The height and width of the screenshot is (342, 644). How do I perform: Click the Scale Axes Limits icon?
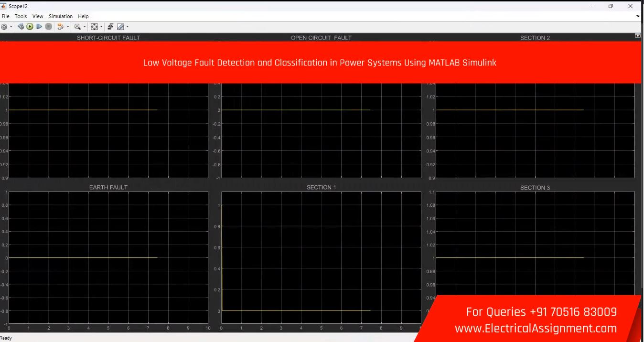coord(94,27)
